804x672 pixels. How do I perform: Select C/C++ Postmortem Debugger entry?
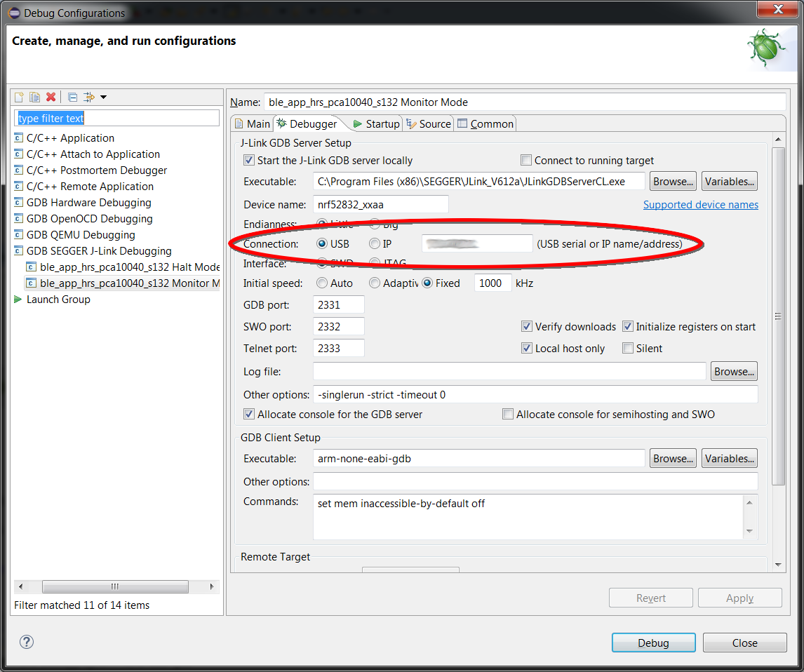[96, 170]
